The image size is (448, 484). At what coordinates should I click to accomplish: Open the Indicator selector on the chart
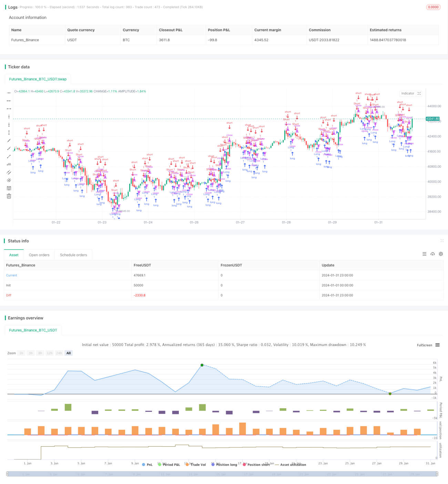(x=408, y=93)
